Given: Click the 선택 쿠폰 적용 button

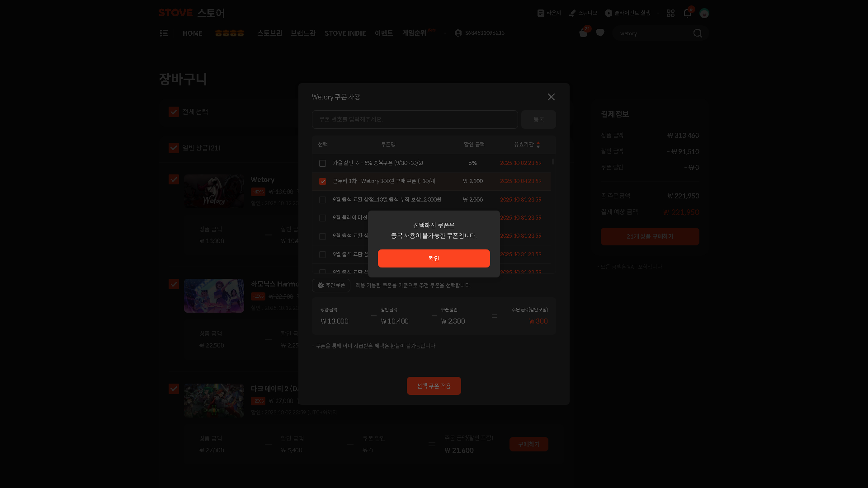Looking at the screenshot, I should tap(434, 386).
